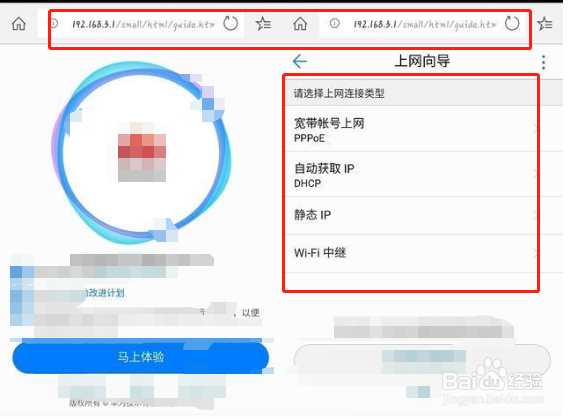This screenshot has height=419, width=577.
Task: Expand the chevron on the PPPoE row
Action: (x=535, y=129)
